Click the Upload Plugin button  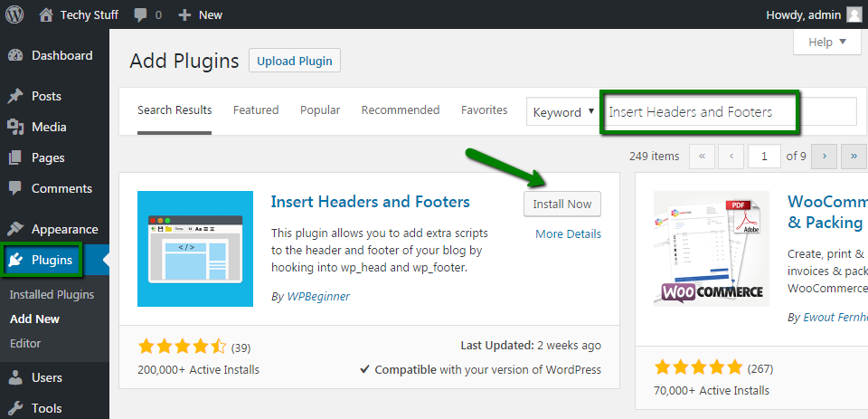click(295, 61)
